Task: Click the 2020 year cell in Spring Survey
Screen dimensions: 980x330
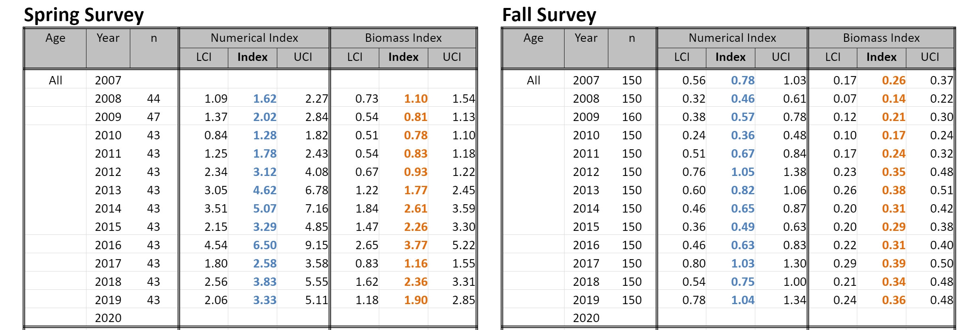Action: pyautogui.click(x=108, y=318)
